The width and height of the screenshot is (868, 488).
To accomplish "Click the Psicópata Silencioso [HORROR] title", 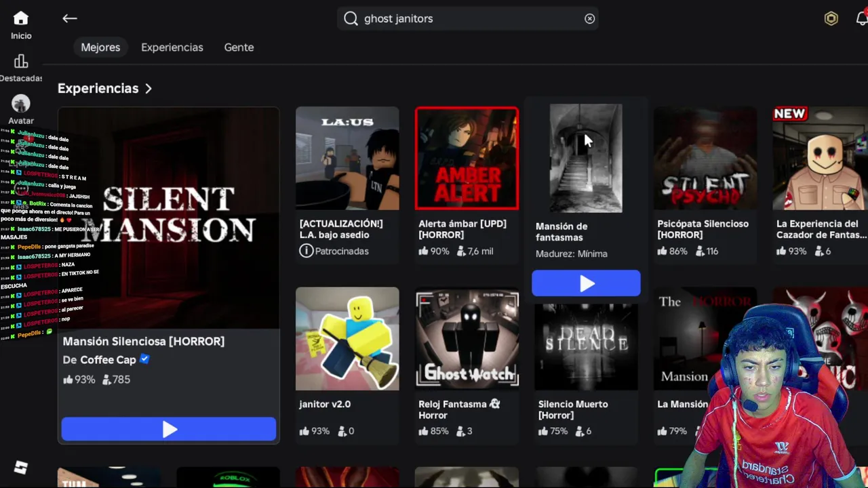I will point(703,229).
